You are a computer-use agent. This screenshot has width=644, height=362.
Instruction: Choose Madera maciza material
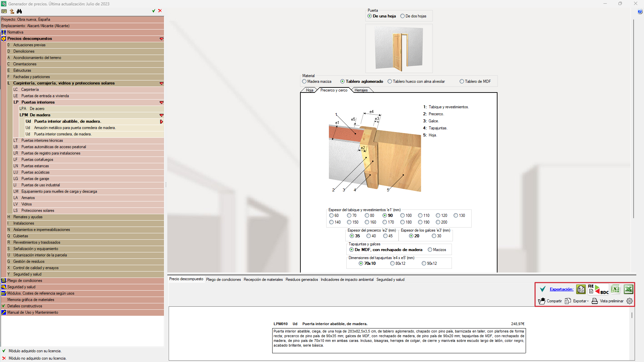[x=304, y=81]
